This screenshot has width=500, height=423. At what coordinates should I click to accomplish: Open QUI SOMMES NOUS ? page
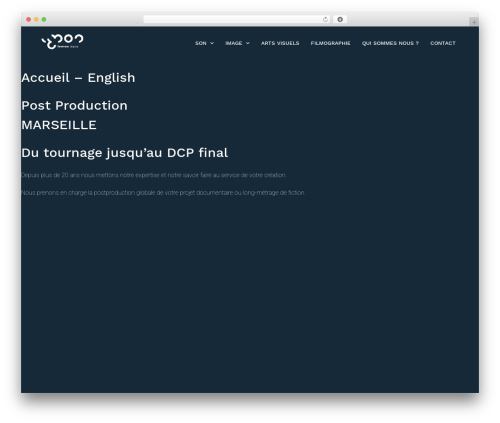click(x=390, y=43)
